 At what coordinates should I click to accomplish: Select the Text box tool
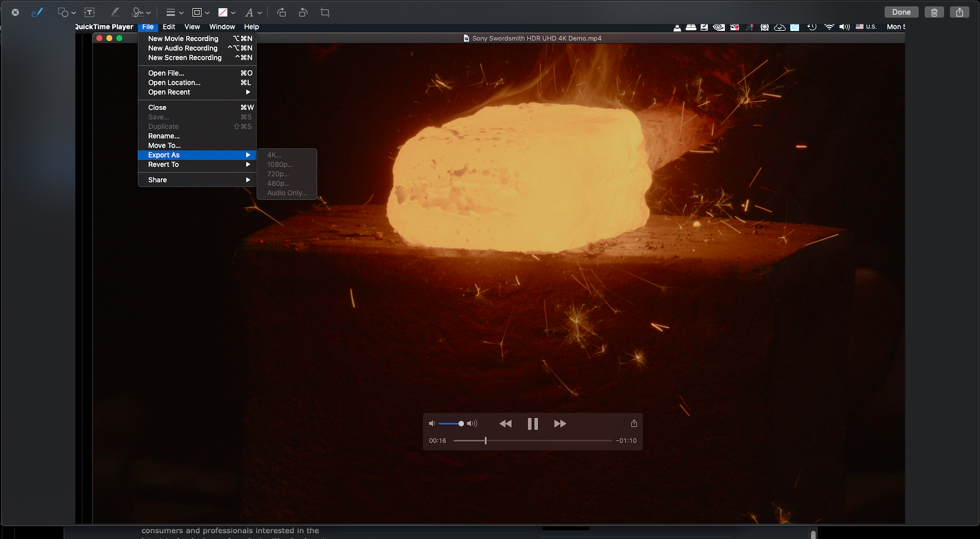[x=90, y=12]
